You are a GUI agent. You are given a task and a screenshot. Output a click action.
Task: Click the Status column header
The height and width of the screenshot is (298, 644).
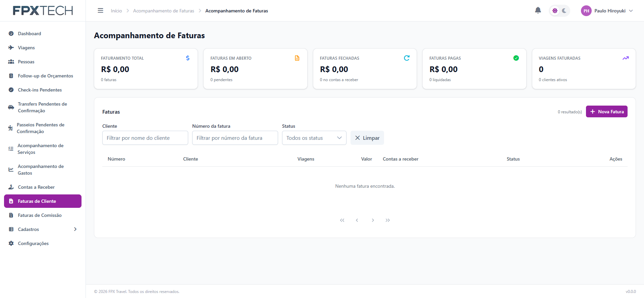[513, 159]
